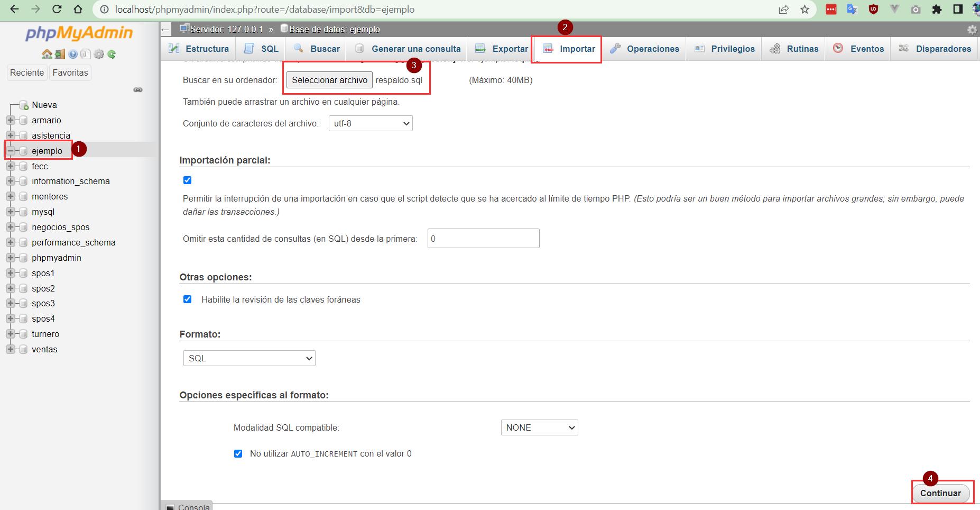This screenshot has height=510, width=980.
Task: Switch to the Exportar tab
Action: 501,49
